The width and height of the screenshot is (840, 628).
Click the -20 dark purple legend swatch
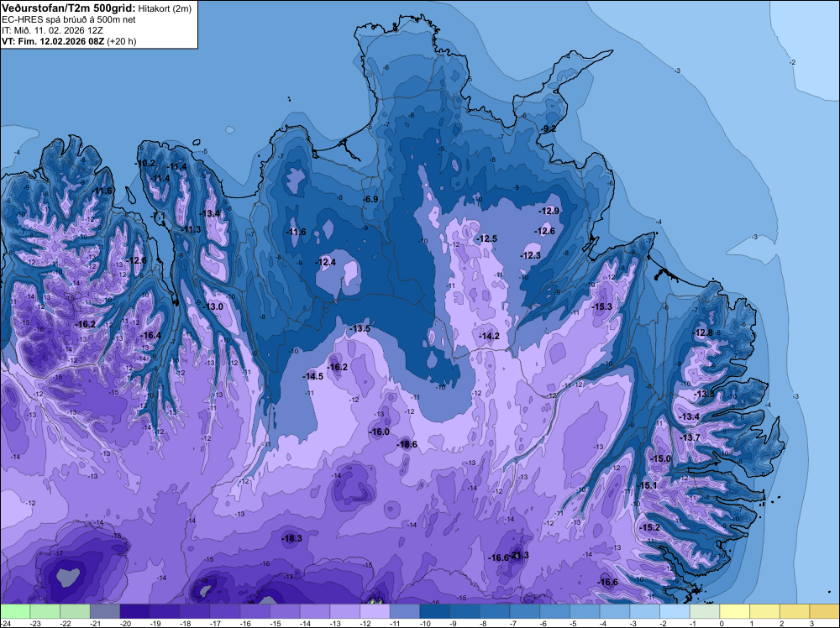(x=135, y=611)
